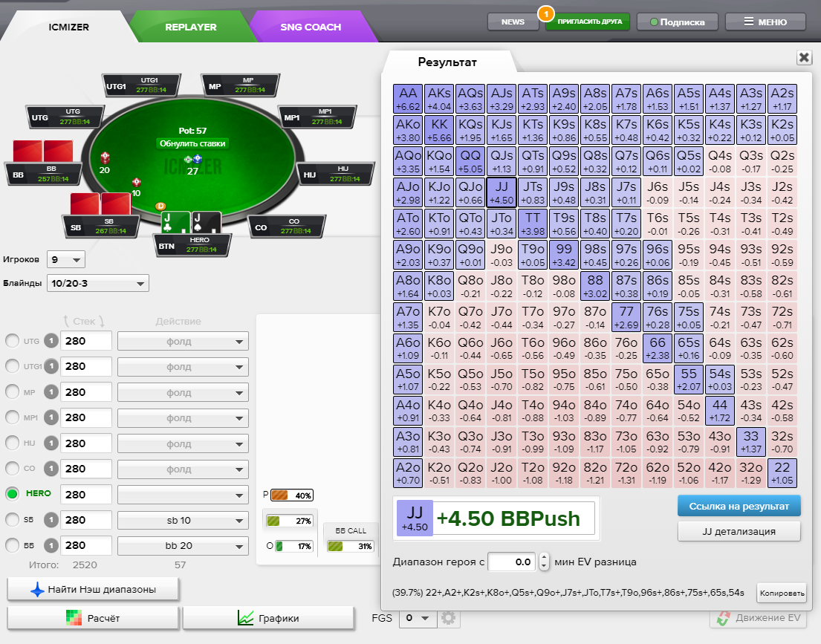Close the Результат panel with X

pyautogui.click(x=804, y=57)
